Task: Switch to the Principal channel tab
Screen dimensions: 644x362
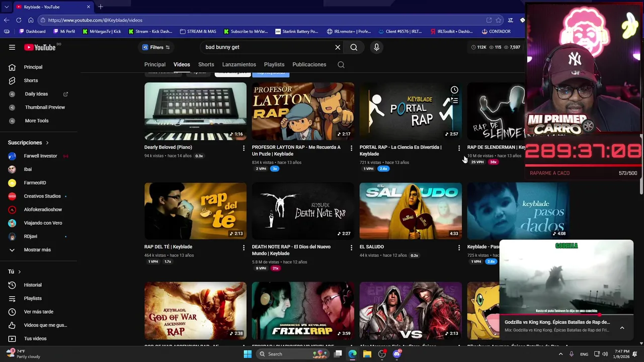Action: click(155, 64)
